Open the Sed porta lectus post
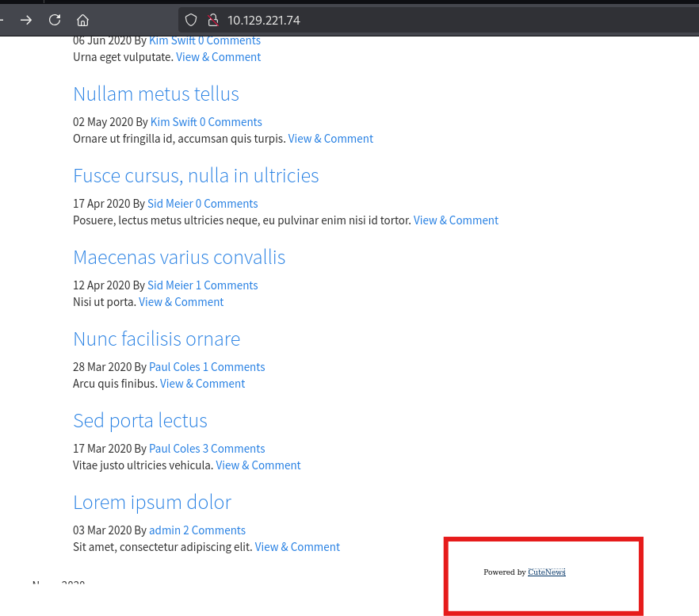 140,421
